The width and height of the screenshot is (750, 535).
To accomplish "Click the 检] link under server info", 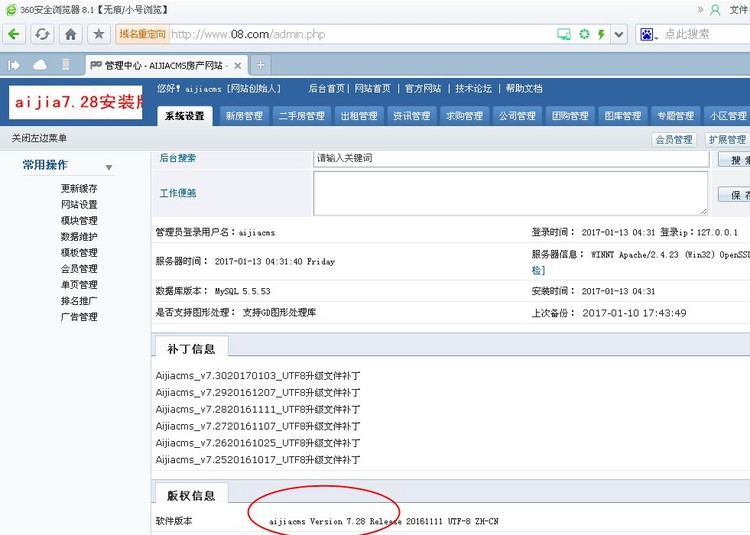I will point(538,270).
